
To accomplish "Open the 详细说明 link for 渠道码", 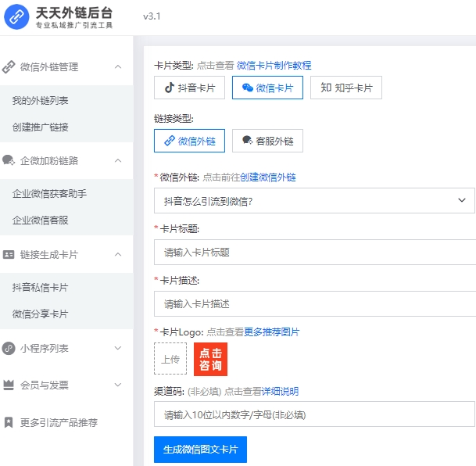I will coord(280,392).
